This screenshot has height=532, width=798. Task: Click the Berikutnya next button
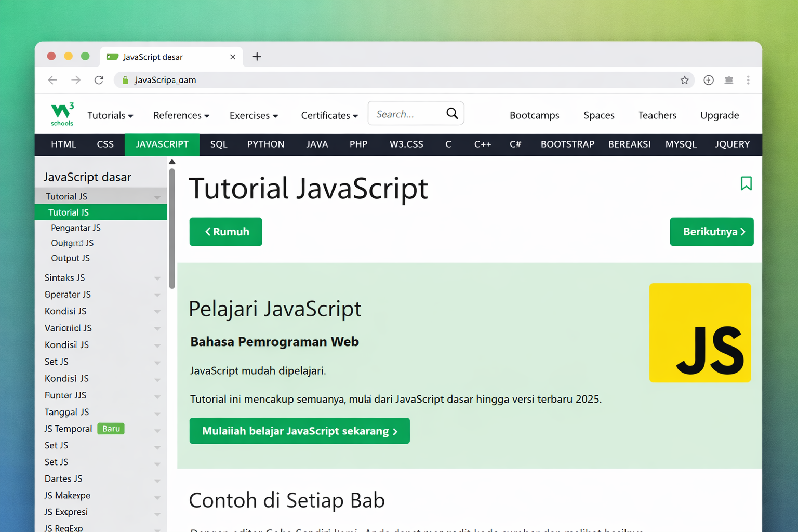(712, 232)
